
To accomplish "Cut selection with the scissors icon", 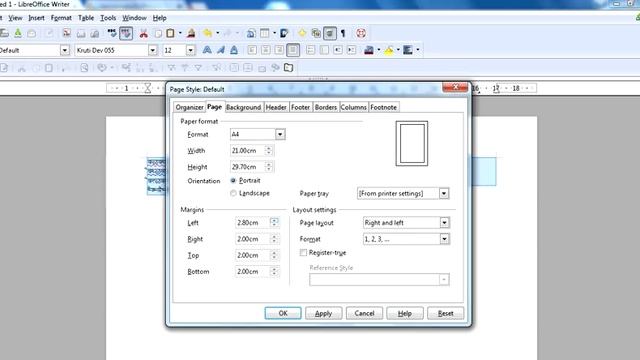I will [143, 34].
